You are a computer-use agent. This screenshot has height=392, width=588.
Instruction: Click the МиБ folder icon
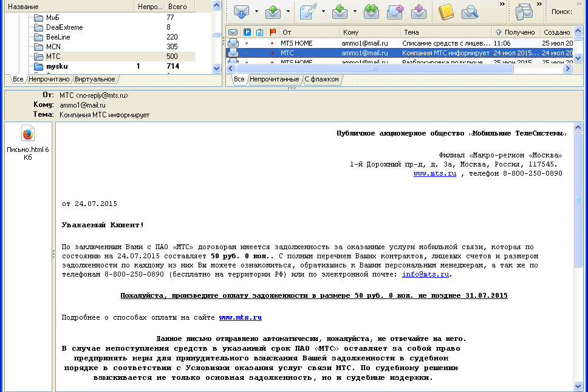coord(38,18)
